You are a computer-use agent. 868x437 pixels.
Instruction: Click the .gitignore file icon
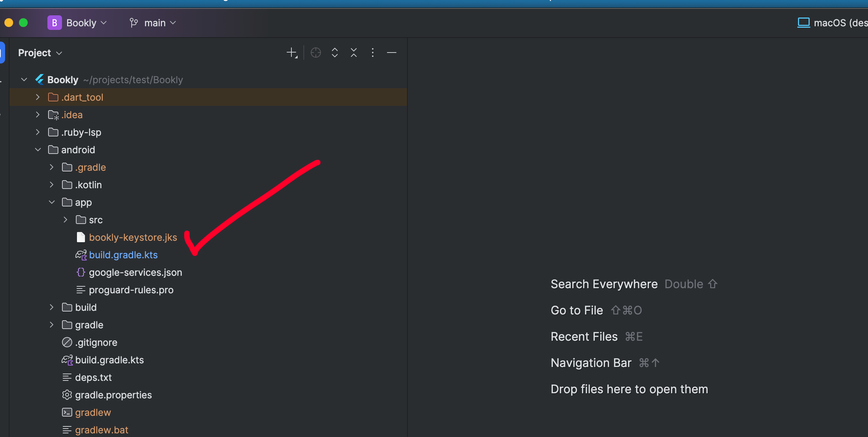point(67,342)
